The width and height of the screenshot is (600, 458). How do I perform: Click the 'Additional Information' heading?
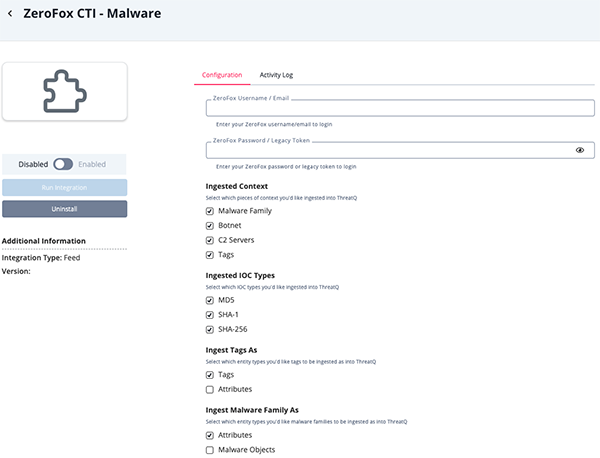pos(44,241)
